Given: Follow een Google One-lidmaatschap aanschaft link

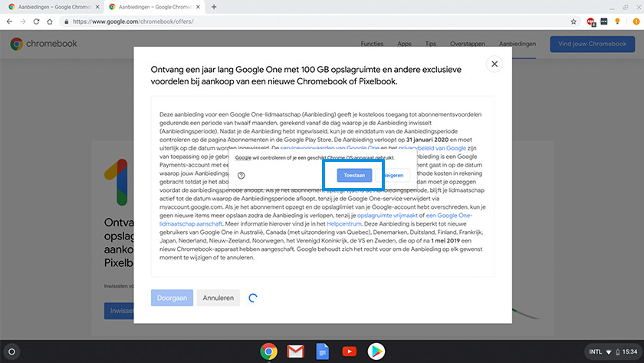Looking at the screenshot, I should coord(449,216).
